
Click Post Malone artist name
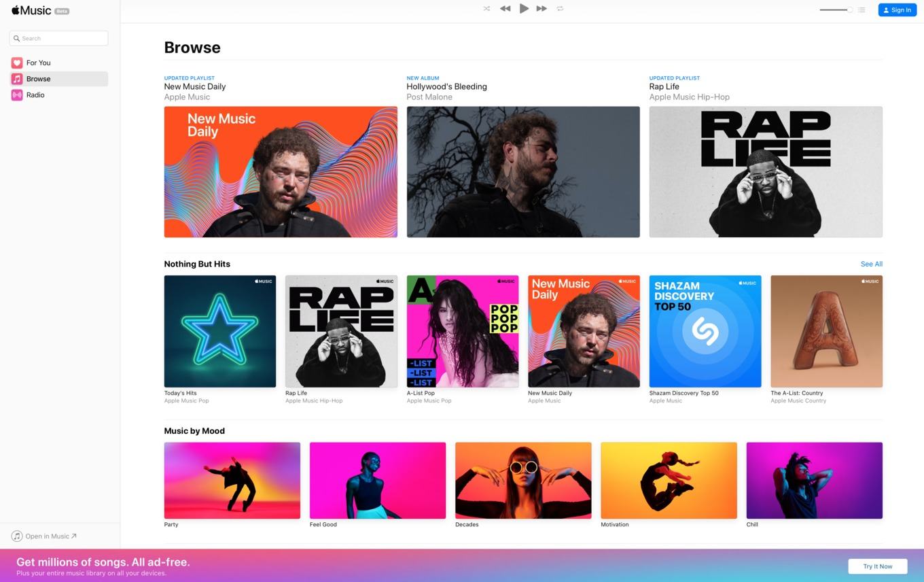point(429,97)
